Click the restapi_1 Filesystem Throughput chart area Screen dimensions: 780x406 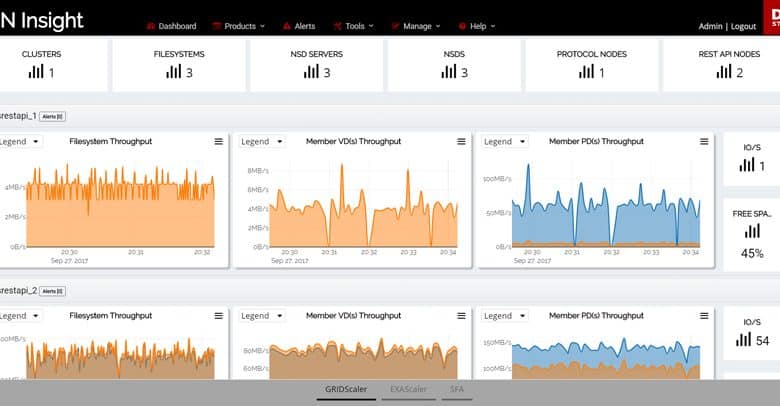[x=120, y=206]
